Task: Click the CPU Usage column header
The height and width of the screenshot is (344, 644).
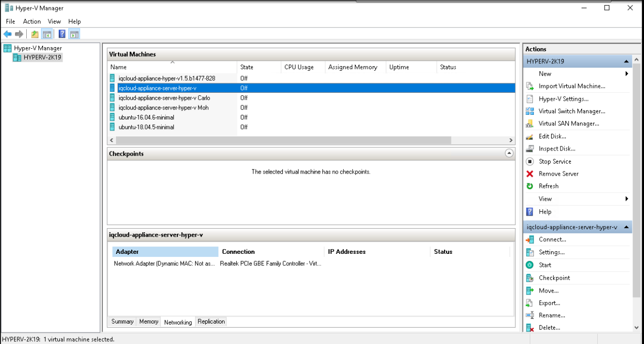Action: point(303,67)
